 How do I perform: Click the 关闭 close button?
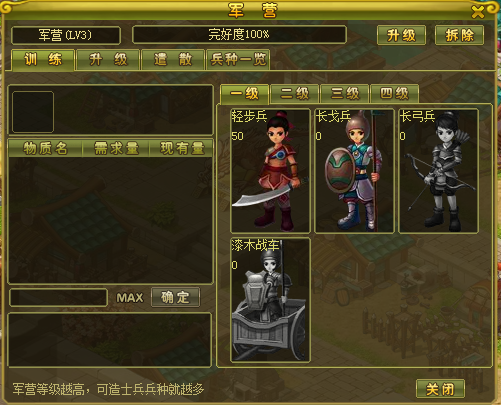tap(440, 389)
